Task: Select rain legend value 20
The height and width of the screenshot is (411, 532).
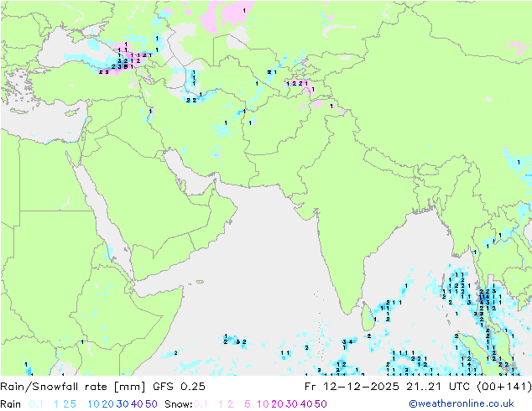Action: point(108,404)
